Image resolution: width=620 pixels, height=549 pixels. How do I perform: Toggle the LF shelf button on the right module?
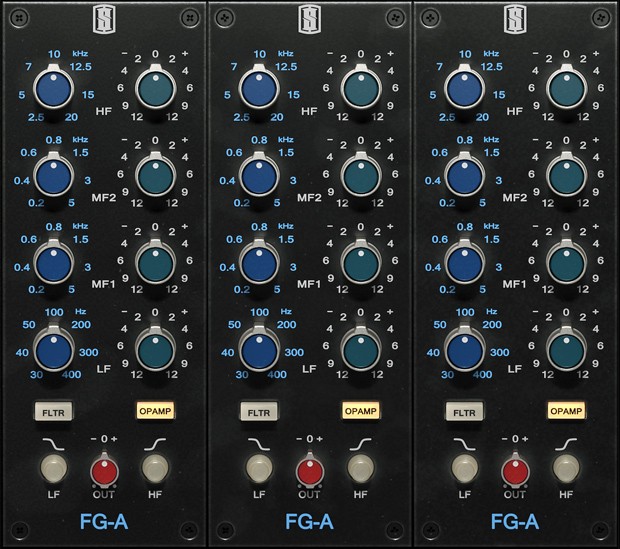pos(465,468)
